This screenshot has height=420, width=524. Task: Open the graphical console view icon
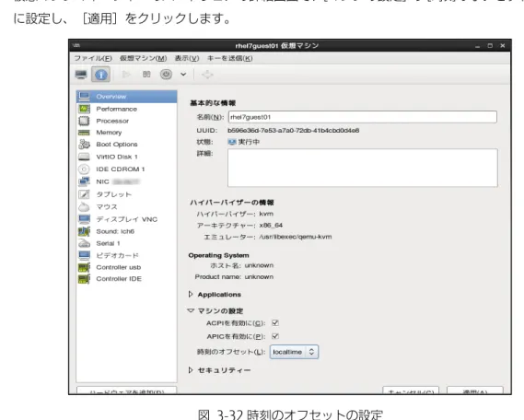(x=81, y=75)
